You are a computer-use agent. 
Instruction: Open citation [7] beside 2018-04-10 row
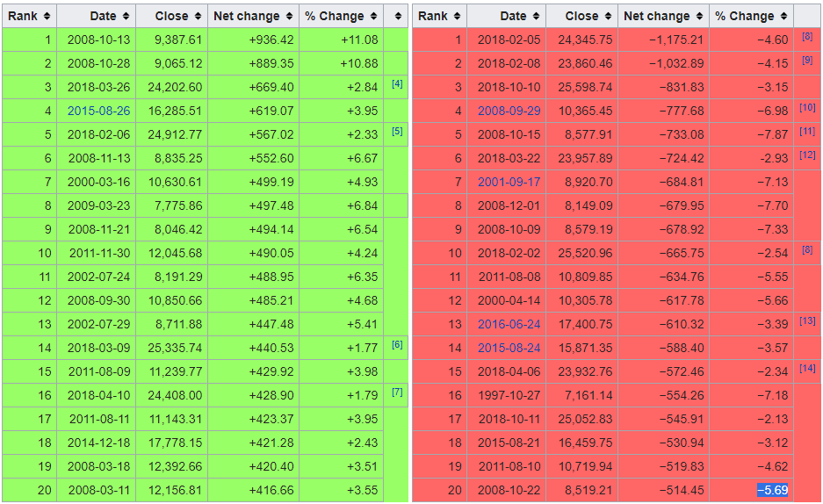397,392
